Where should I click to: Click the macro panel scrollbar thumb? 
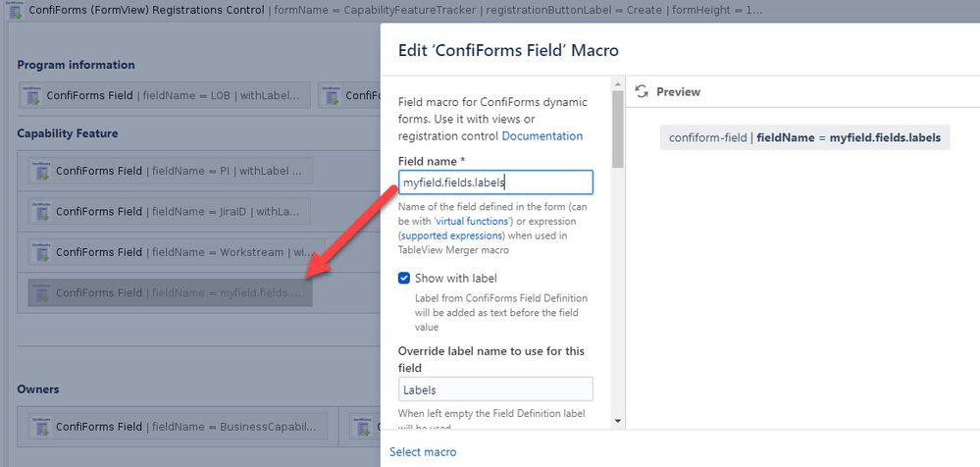click(617, 130)
